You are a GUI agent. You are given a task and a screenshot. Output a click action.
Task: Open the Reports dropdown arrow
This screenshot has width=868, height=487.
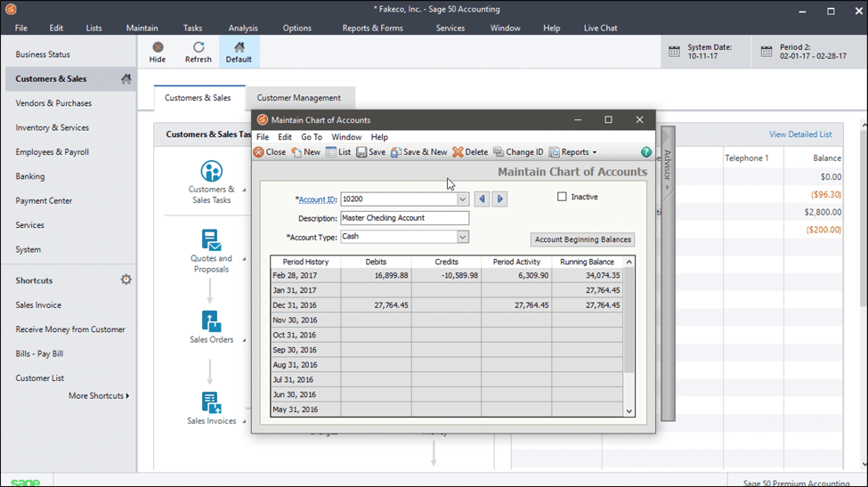[x=595, y=152]
